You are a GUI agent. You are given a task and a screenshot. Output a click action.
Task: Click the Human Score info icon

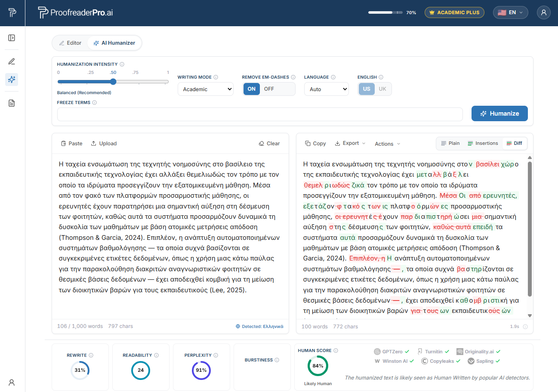336,351
